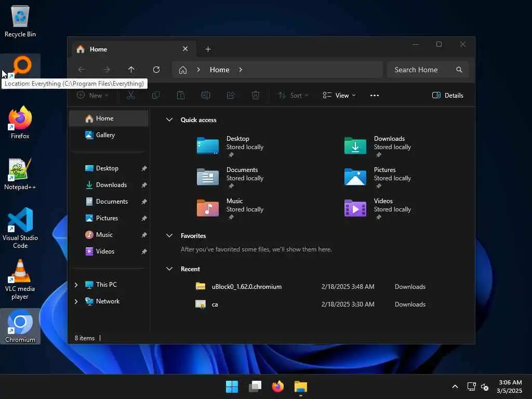The height and width of the screenshot is (399, 532).
Task: Select Music in the navigation pane
Action: point(104,235)
